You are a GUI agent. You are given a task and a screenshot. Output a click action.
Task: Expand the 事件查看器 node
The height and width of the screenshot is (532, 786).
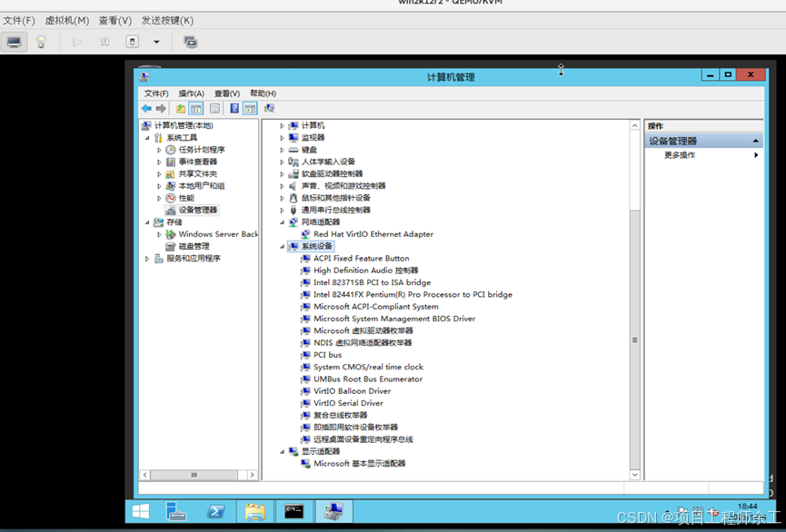pyautogui.click(x=159, y=162)
